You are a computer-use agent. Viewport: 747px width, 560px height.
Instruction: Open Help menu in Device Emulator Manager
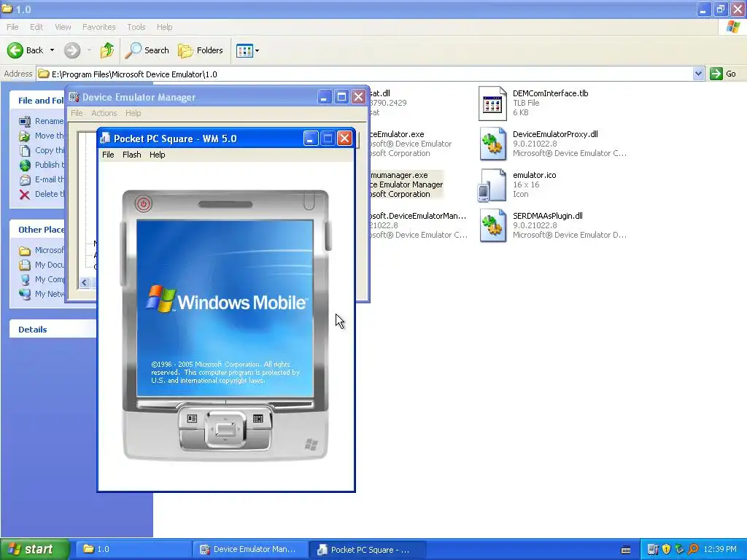coord(133,113)
